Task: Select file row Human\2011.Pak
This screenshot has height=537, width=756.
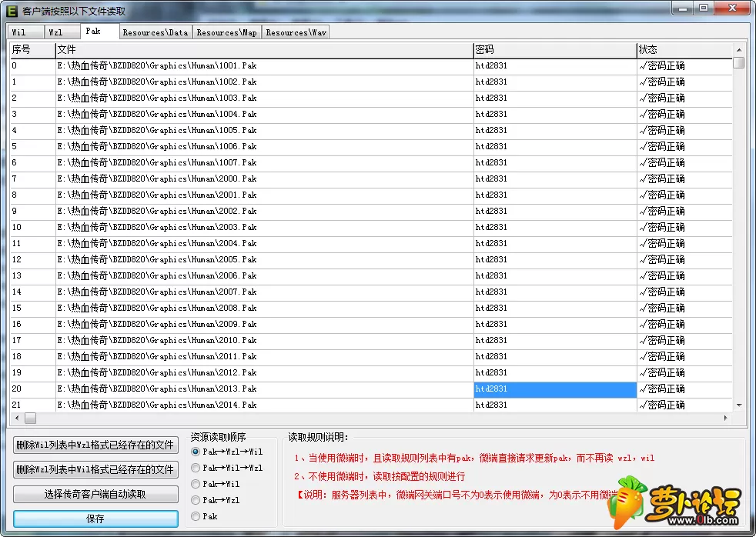Action: point(371,356)
